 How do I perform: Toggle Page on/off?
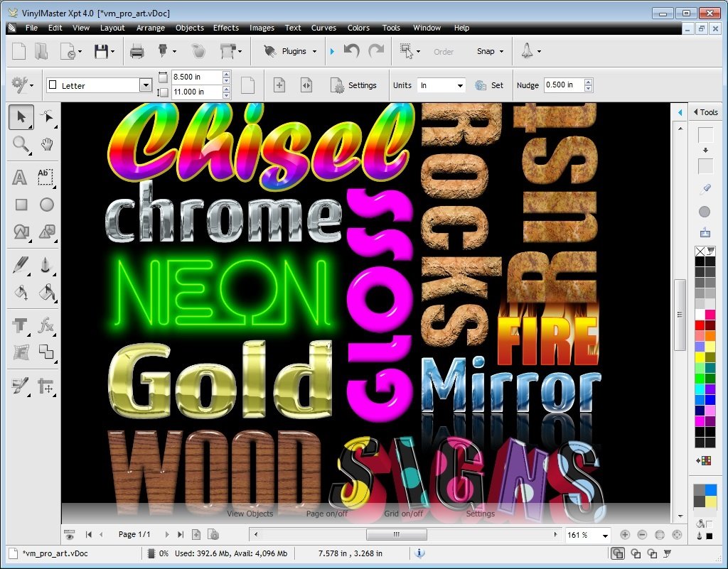pyautogui.click(x=327, y=514)
